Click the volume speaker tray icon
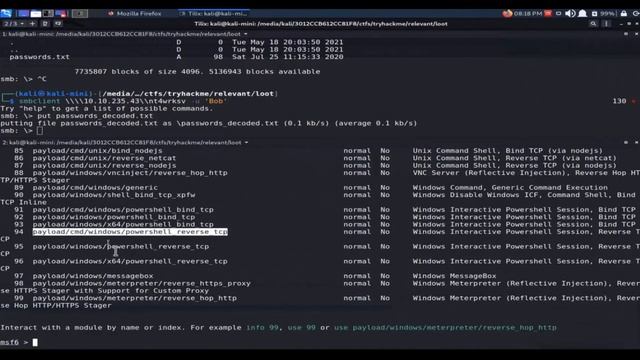The width and height of the screenshot is (640, 360). 570,13
